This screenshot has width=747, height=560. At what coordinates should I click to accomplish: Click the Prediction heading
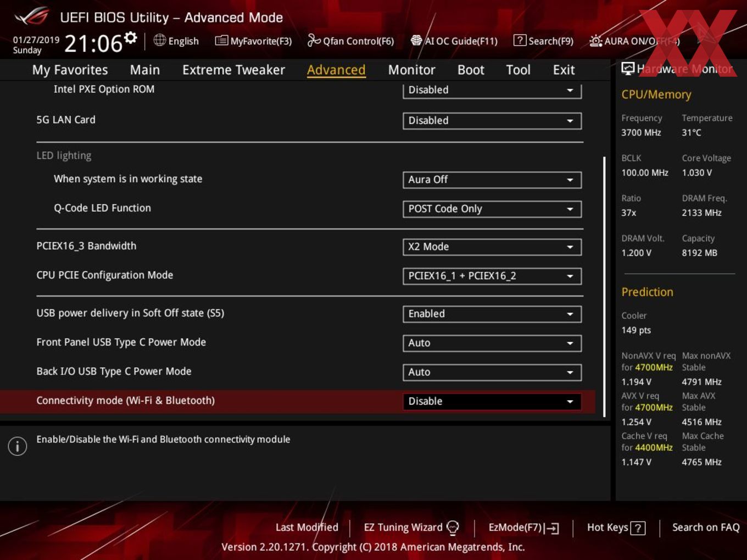tap(647, 292)
